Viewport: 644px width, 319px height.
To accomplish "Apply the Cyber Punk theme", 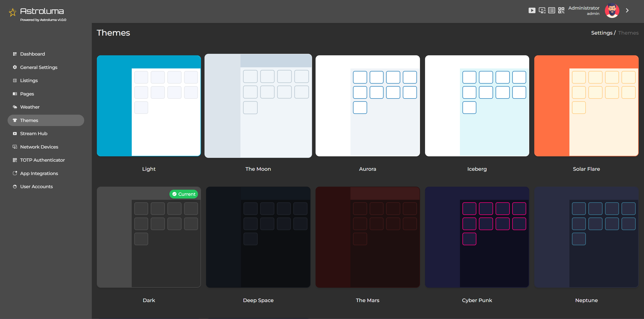I will tap(477, 237).
